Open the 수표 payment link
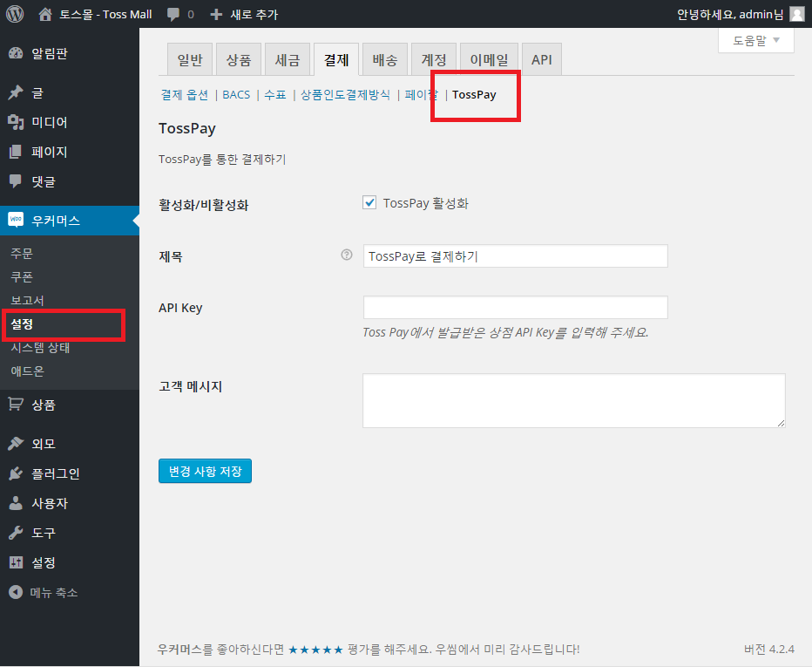This screenshot has height=667, width=812. (275, 94)
